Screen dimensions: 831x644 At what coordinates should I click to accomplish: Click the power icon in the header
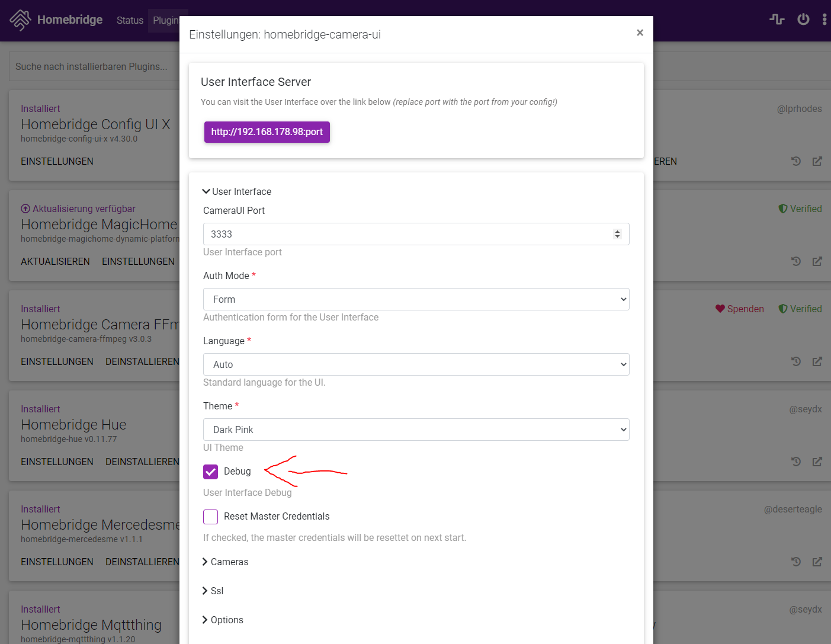click(803, 20)
